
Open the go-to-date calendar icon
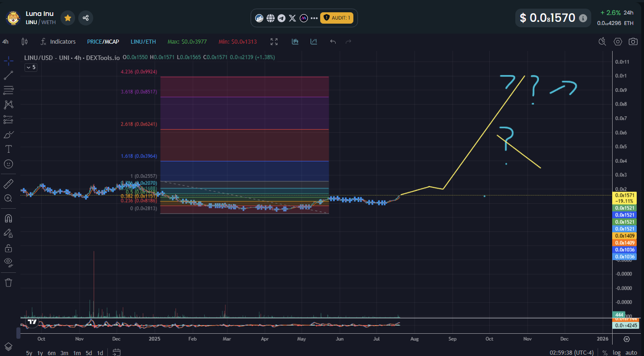116,352
